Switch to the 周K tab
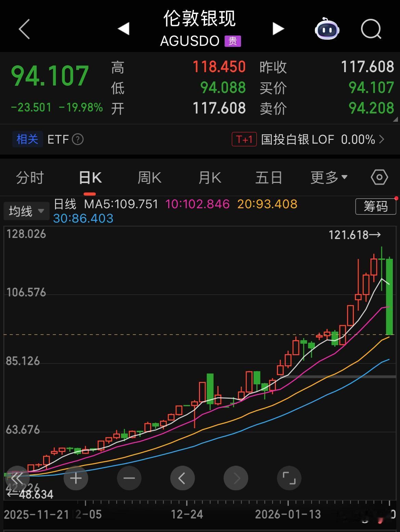Image resolution: width=400 pixels, height=532 pixels. 149,178
